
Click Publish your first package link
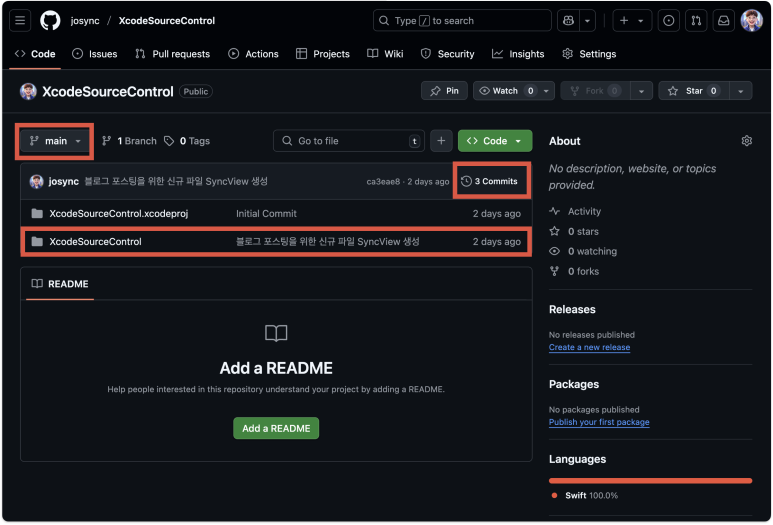(599, 422)
